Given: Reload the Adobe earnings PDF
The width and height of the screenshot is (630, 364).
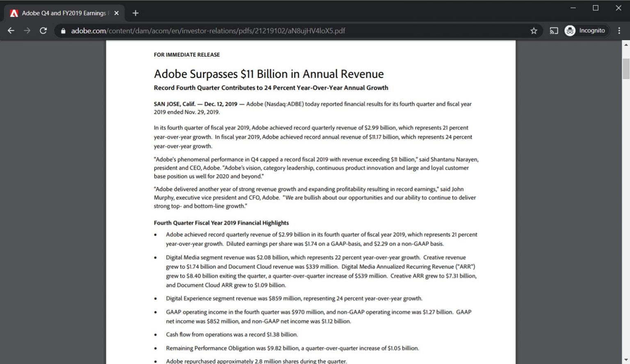Looking at the screenshot, I should coord(43,31).
